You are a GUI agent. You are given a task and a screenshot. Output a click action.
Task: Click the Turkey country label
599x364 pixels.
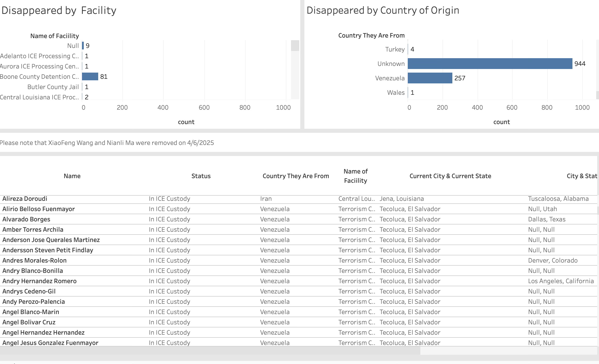point(395,49)
